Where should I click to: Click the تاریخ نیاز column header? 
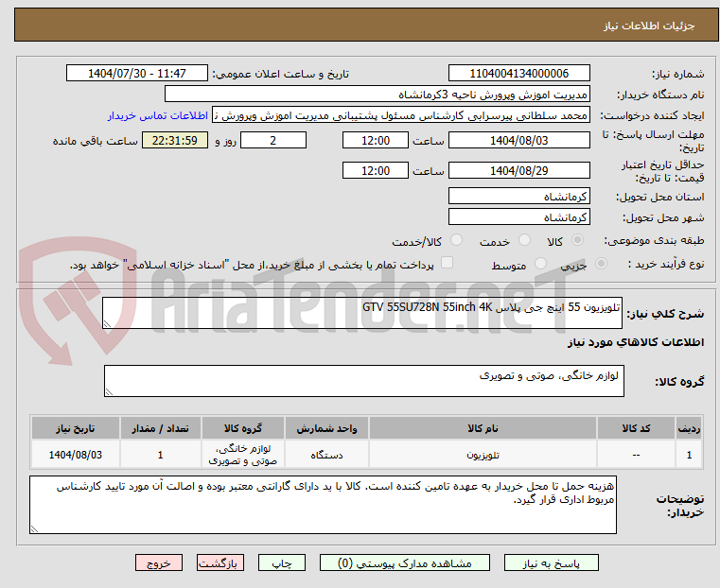pos(76,428)
